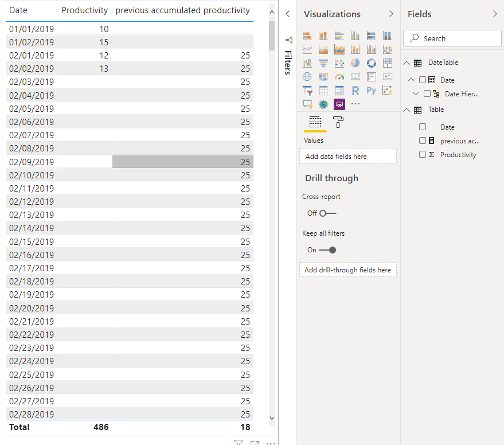The width and height of the screenshot is (504, 445).
Task: Select the line and stacked column chart
Action: coord(355,49)
